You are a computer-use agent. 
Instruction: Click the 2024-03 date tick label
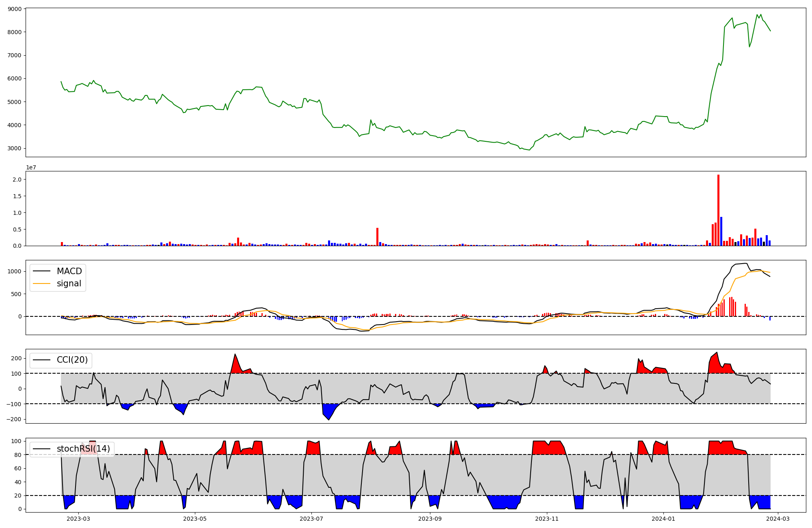click(x=778, y=519)
